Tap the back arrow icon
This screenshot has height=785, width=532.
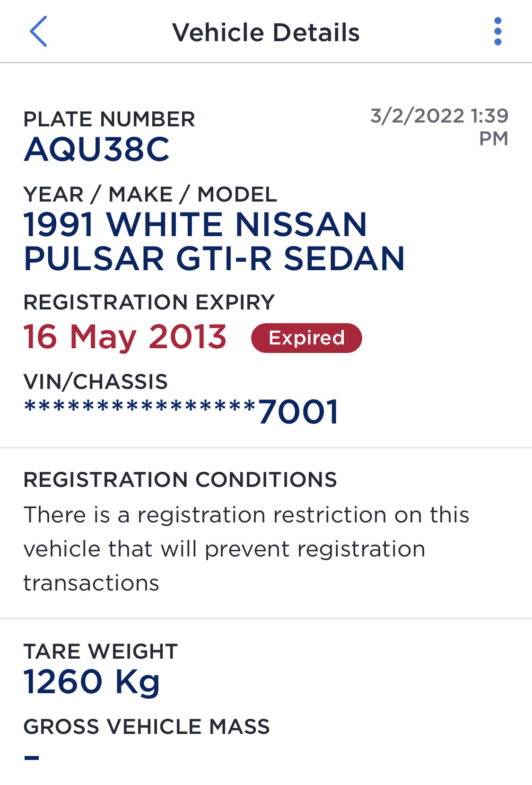(38, 31)
